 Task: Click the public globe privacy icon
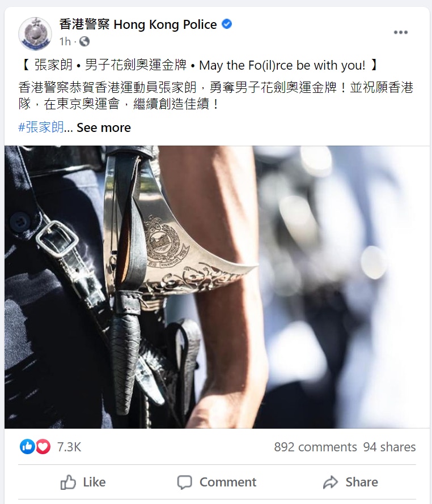84,41
